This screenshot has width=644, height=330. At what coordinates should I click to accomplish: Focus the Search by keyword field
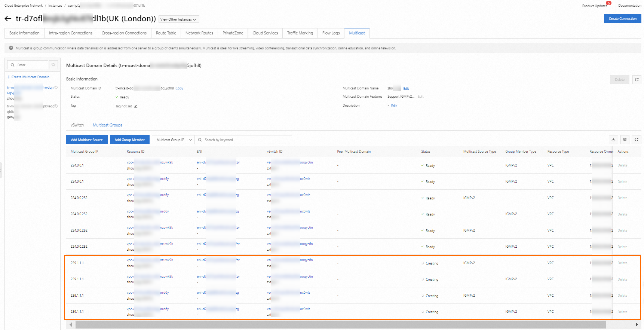point(243,140)
